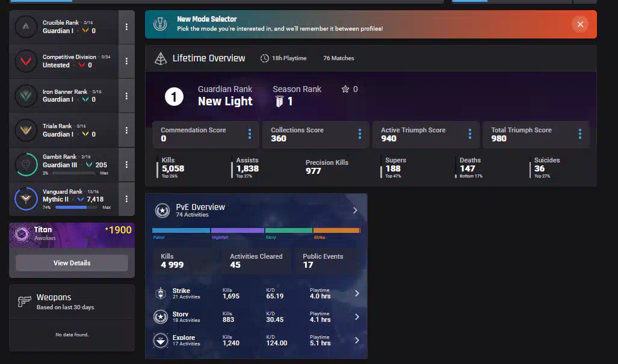Open Commendation Score options menu
This screenshot has height=364, width=618.
pyautogui.click(x=250, y=134)
